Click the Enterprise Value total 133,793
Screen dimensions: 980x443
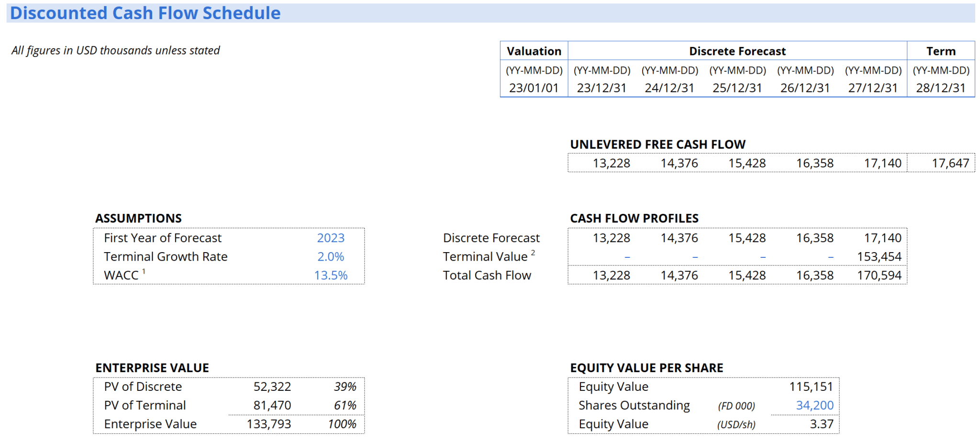[271, 424]
